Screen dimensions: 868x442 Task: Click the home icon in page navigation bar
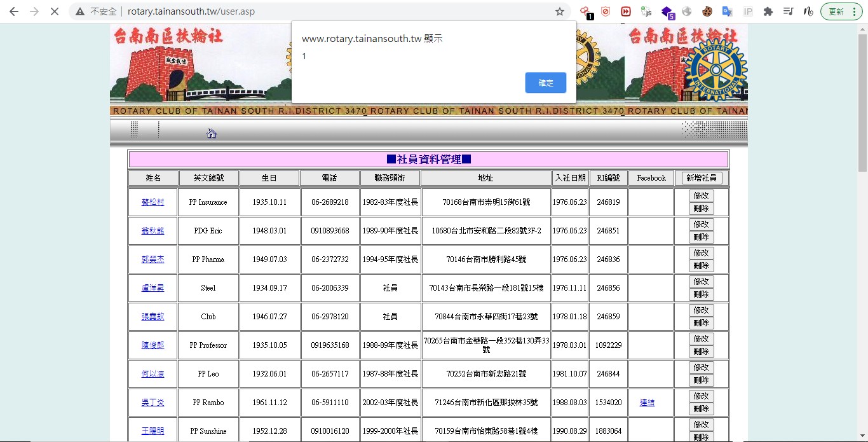212,134
